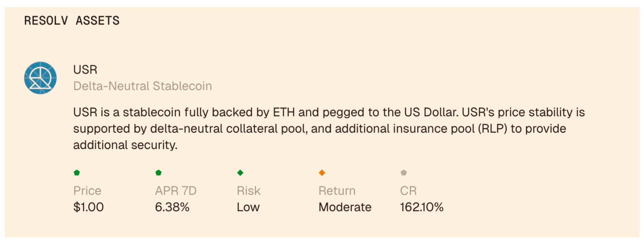This screenshot has height=240, width=644.
Task: Click the APR 7D label
Action: (176, 191)
